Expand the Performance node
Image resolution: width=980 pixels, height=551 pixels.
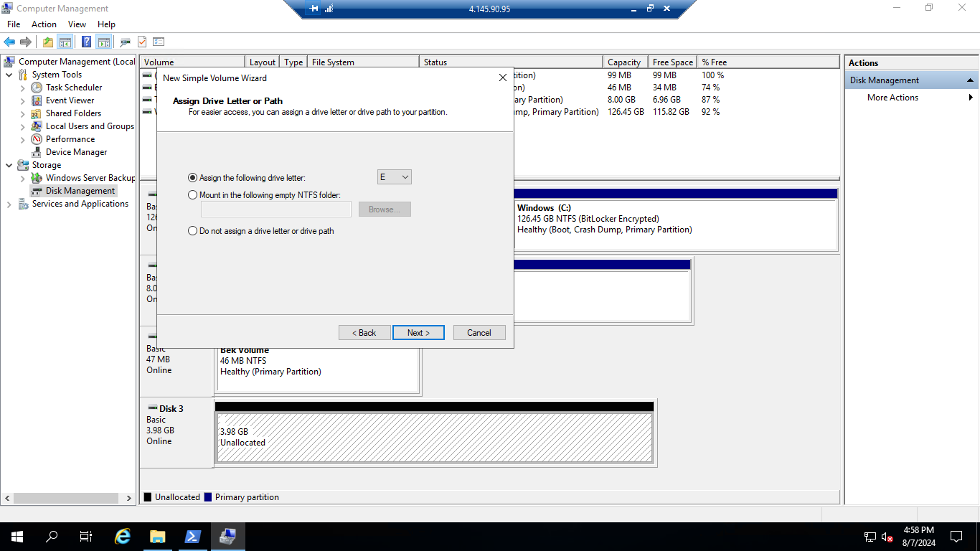coord(22,139)
